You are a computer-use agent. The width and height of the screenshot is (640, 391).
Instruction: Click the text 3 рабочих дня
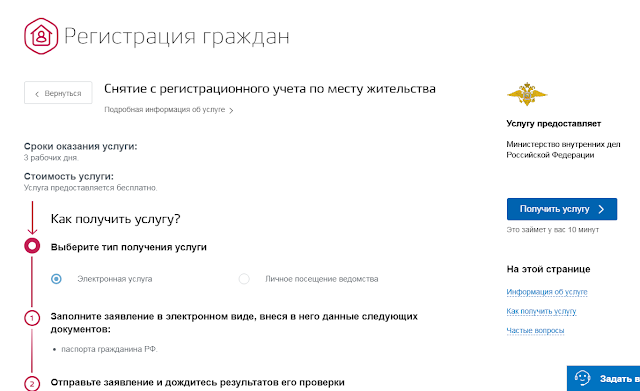coord(51,158)
